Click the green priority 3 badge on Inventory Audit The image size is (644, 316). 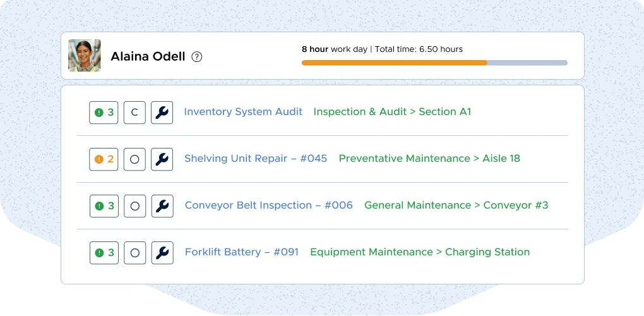tap(104, 112)
